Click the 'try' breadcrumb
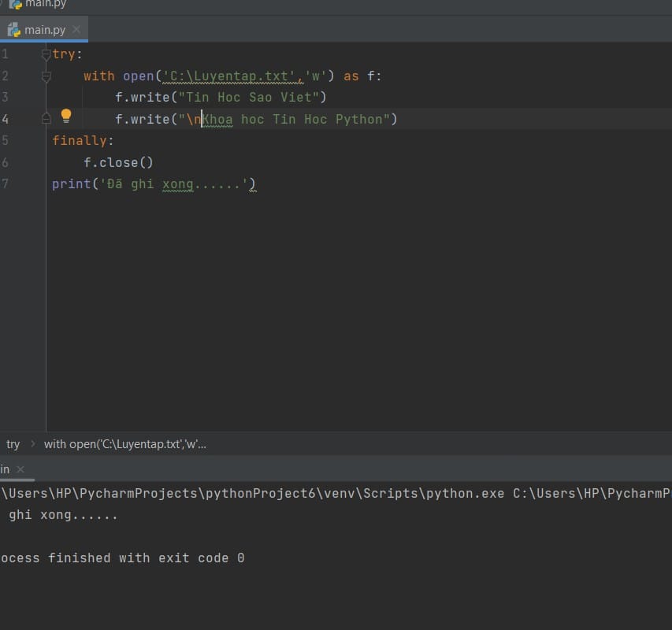 (13, 444)
